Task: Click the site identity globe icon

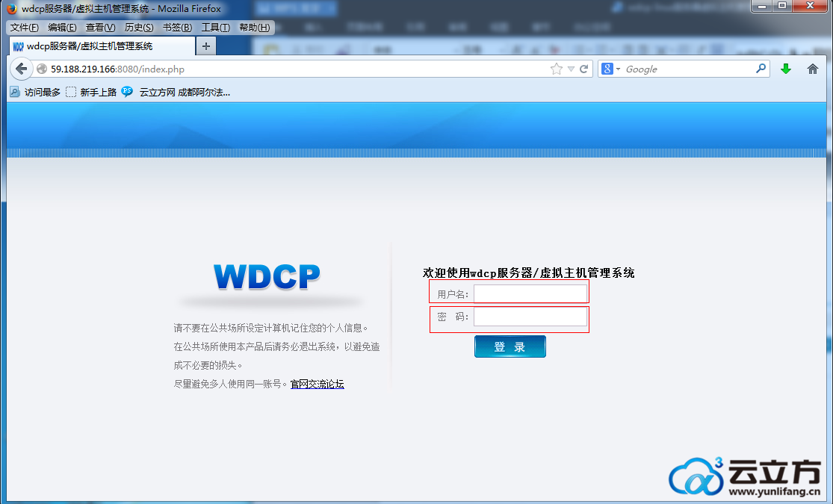Action: (x=42, y=69)
